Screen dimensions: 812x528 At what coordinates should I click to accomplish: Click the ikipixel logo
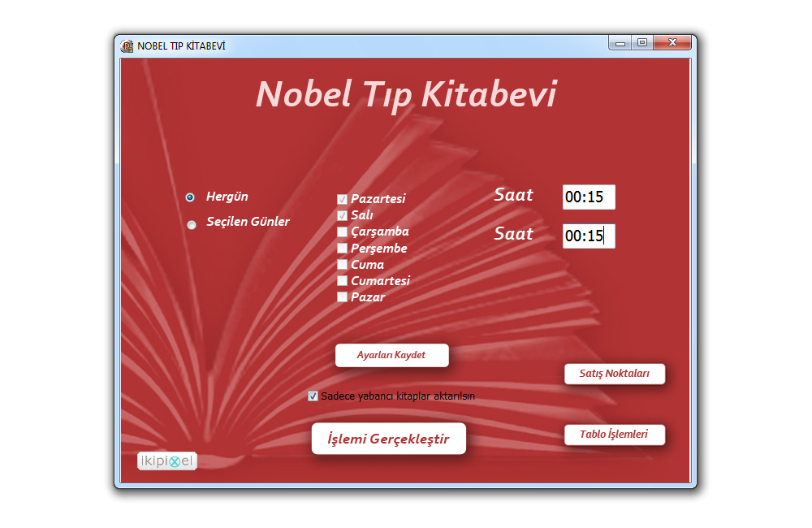click(x=167, y=461)
